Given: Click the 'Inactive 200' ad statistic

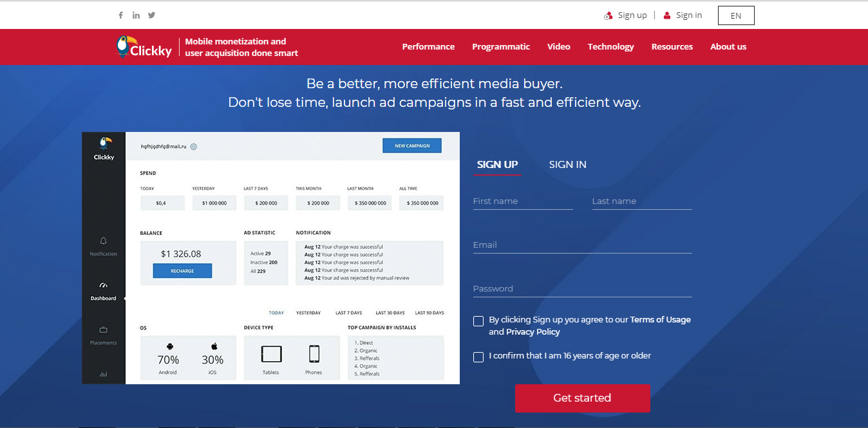Looking at the screenshot, I should (x=264, y=263).
